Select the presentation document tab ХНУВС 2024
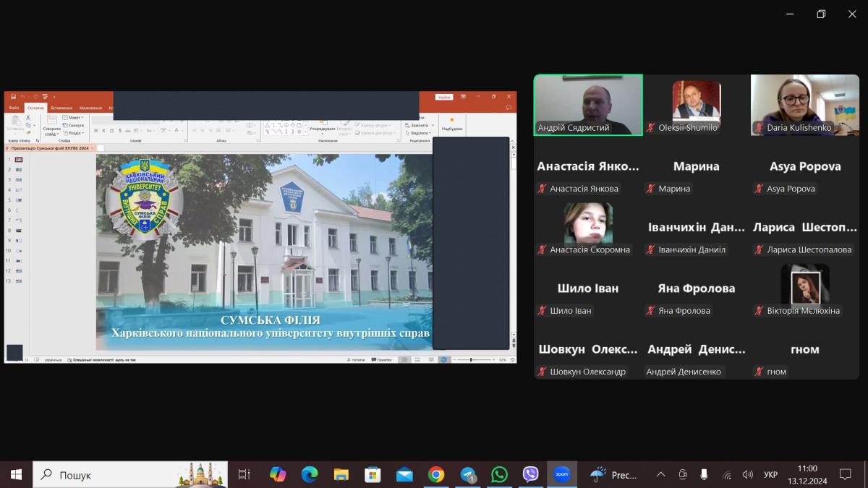Image resolution: width=868 pixels, height=488 pixels. [x=50, y=147]
